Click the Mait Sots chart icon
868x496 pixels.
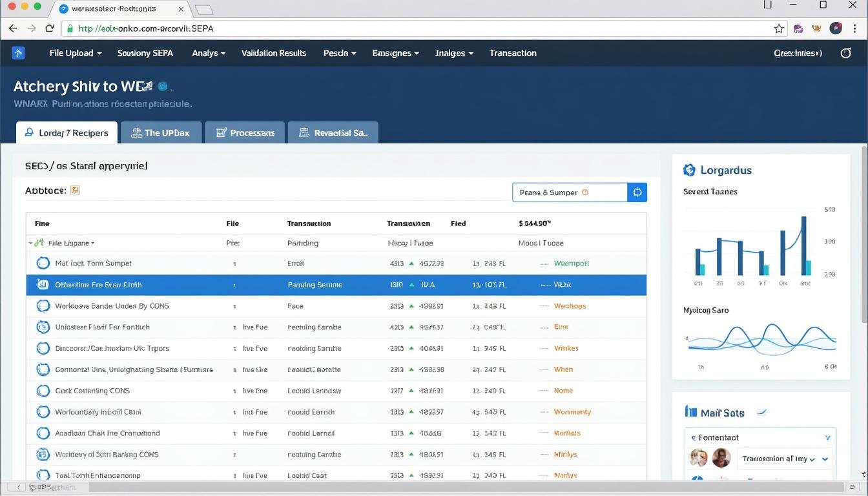click(690, 412)
